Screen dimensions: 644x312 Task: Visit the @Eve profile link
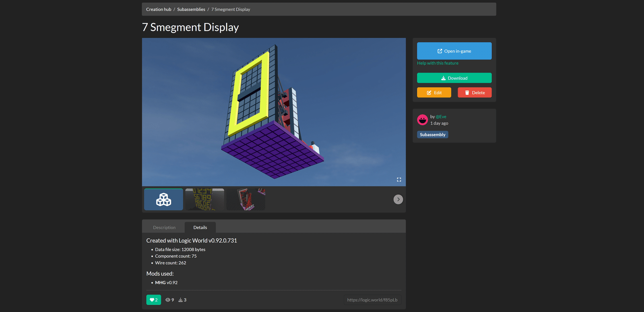pyautogui.click(x=441, y=117)
